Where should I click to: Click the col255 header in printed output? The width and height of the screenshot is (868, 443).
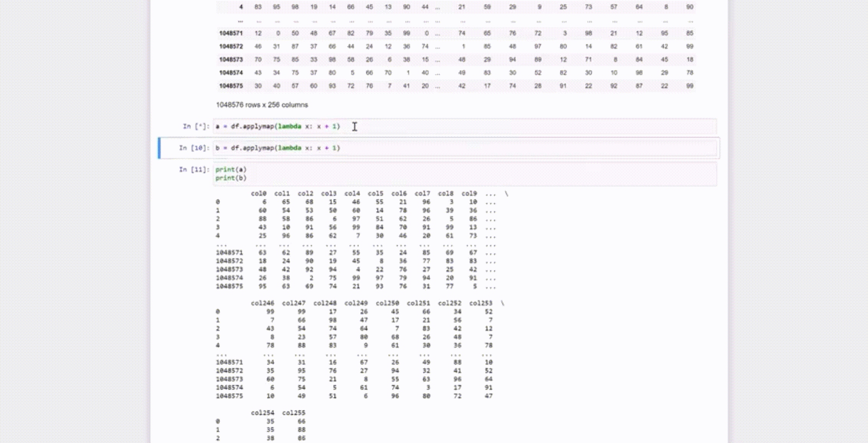point(294,413)
